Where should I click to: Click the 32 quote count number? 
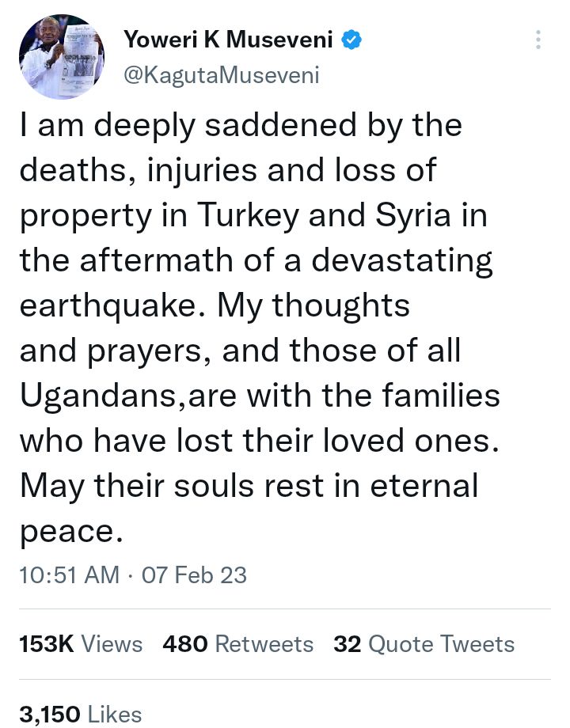click(348, 644)
